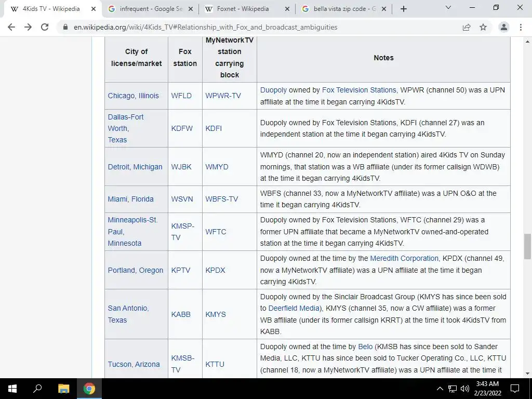Open the Windows Start menu
This screenshot has height=399, width=532.
pyautogui.click(x=12, y=389)
